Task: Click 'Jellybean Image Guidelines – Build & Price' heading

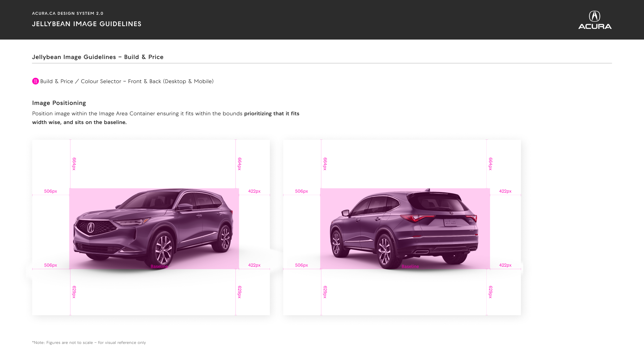Action: click(98, 57)
